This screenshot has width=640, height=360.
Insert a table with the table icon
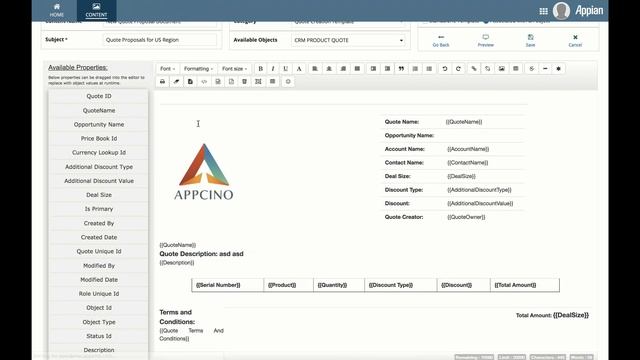click(516, 69)
